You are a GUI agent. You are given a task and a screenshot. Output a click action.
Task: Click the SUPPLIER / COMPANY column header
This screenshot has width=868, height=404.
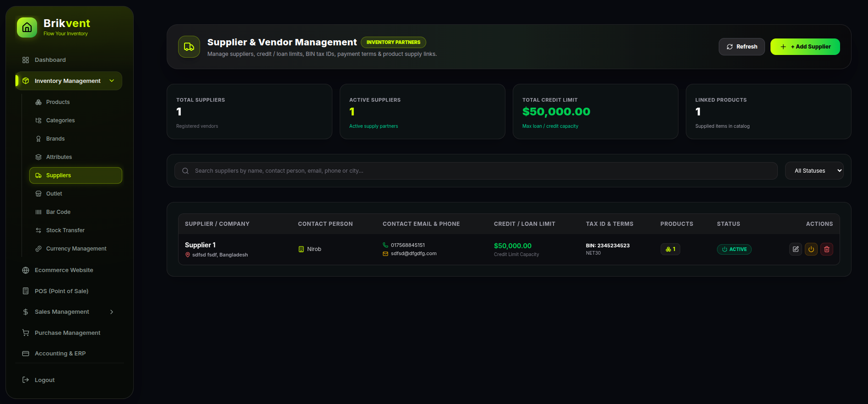pos(217,224)
